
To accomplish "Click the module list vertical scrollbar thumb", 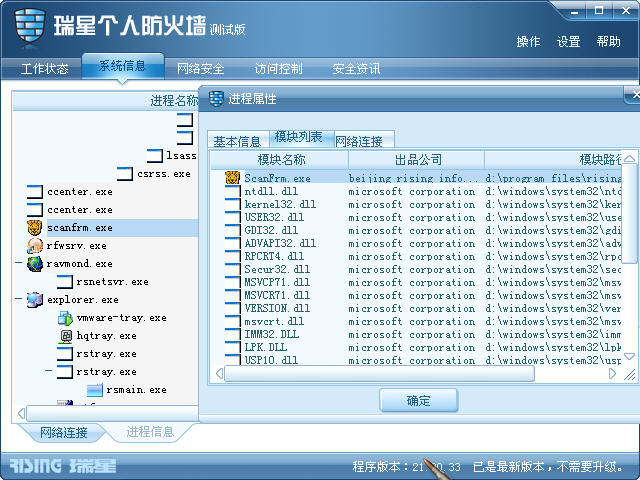I will tap(629, 214).
